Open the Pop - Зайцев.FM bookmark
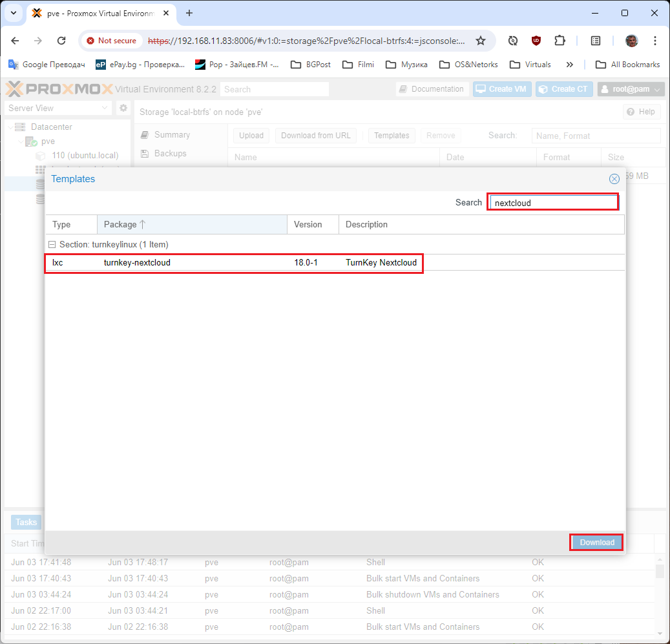 (x=236, y=65)
